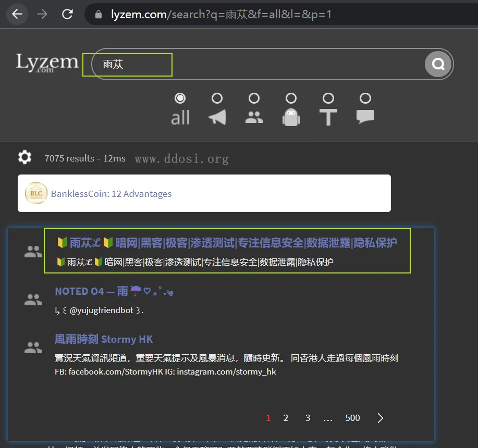This screenshot has height=448, width=478.
Task: Click the people groups filter icon
Action: (254, 117)
